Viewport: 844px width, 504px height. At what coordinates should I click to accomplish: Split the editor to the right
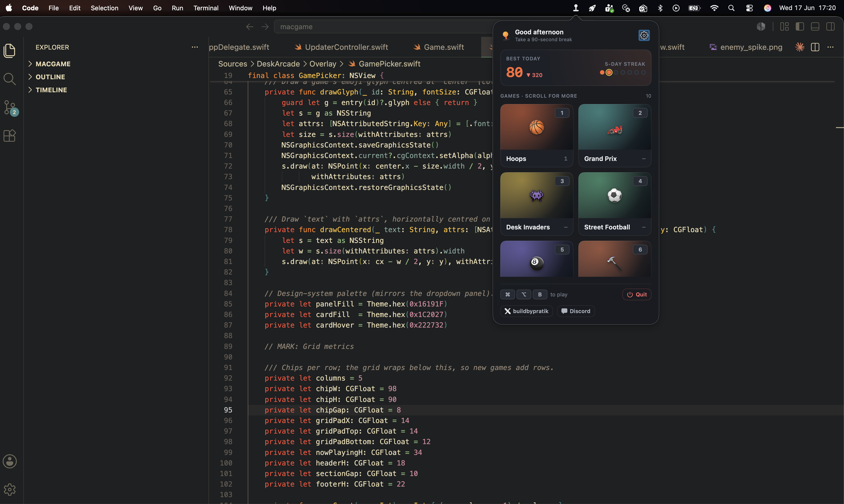point(815,47)
